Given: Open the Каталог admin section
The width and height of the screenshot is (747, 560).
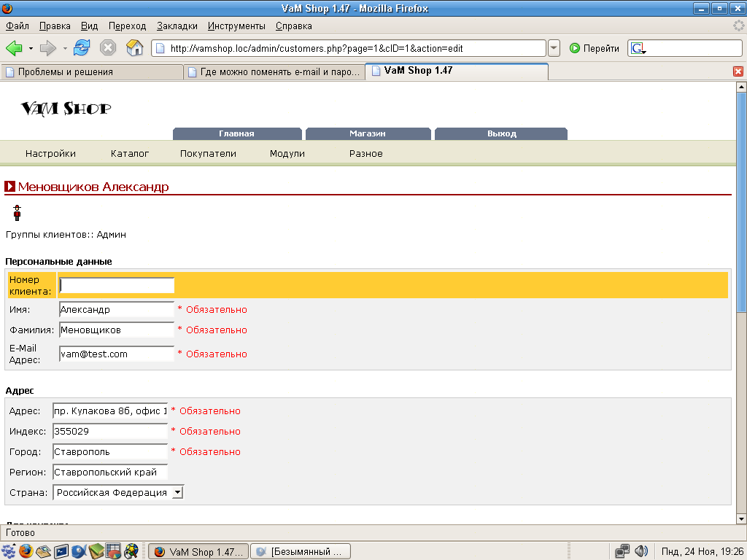Looking at the screenshot, I should click(x=130, y=153).
